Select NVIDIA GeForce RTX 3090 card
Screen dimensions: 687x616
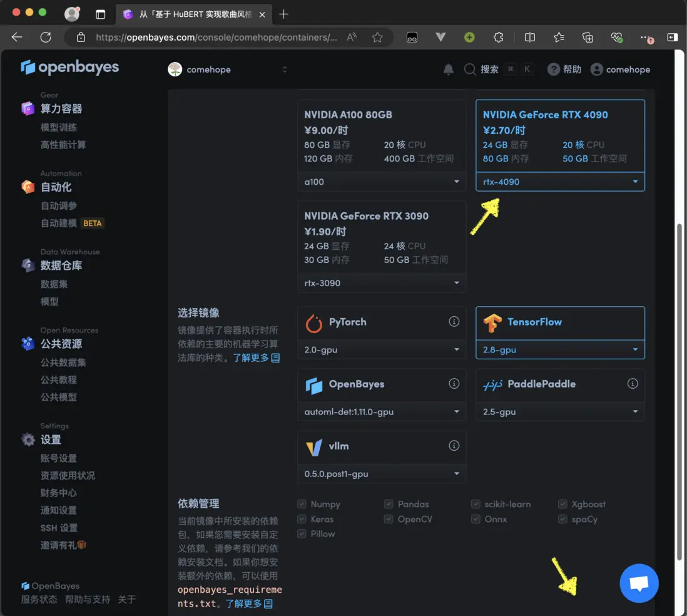pyautogui.click(x=382, y=237)
